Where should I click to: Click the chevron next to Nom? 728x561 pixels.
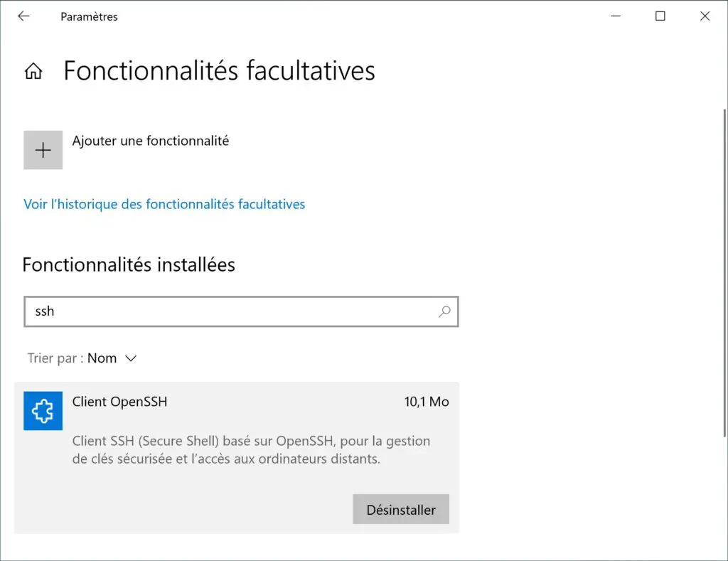131,358
